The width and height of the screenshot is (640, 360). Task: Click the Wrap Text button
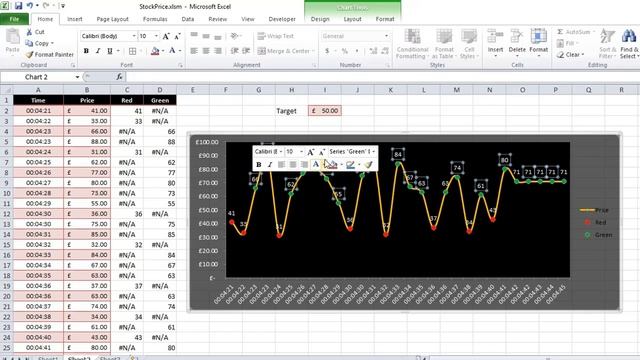276,36
